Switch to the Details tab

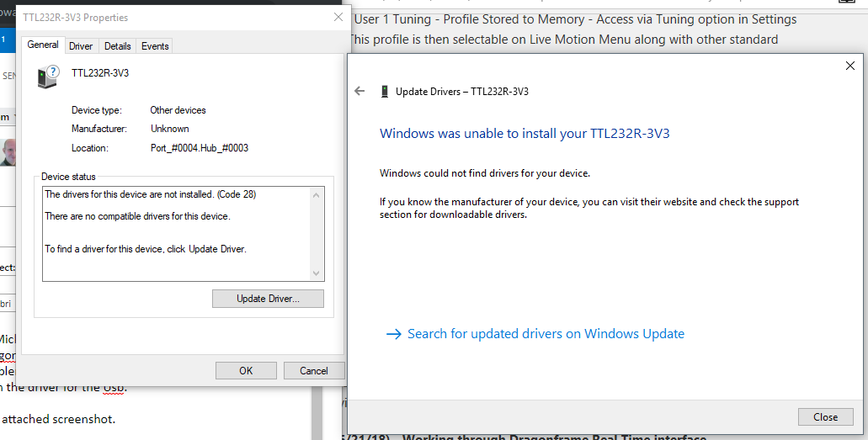[118, 46]
